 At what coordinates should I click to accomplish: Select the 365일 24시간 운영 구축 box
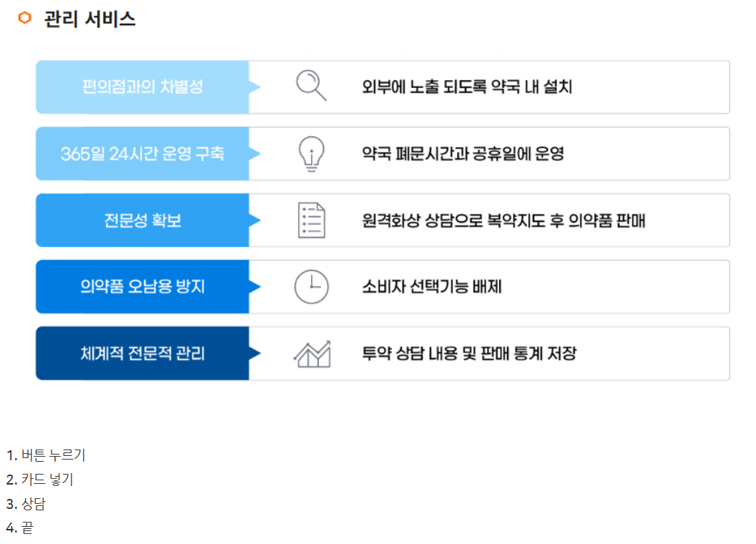point(143,153)
